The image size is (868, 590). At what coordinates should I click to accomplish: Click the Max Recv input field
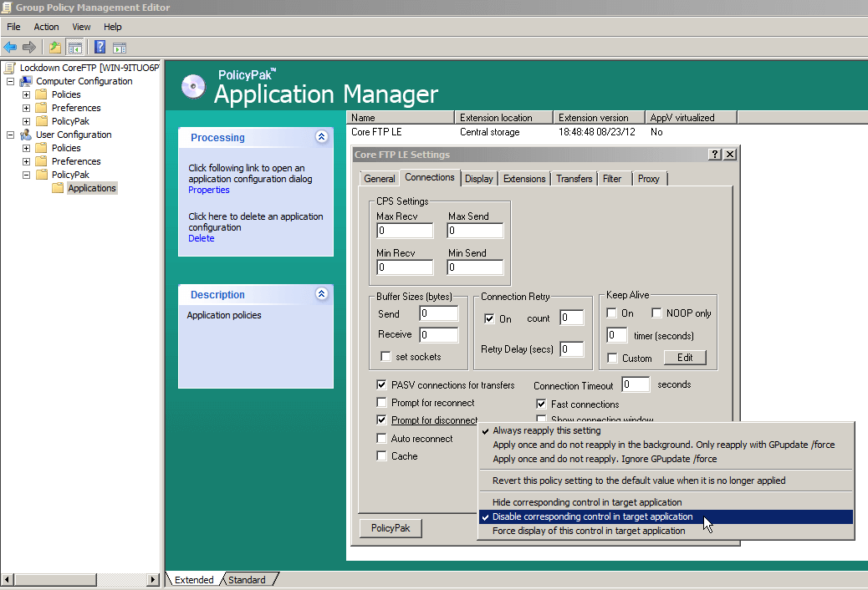[x=405, y=231]
